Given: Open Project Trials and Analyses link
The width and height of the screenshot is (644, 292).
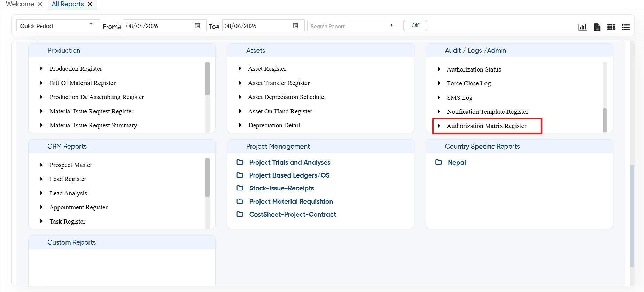Looking at the screenshot, I should tap(290, 162).
